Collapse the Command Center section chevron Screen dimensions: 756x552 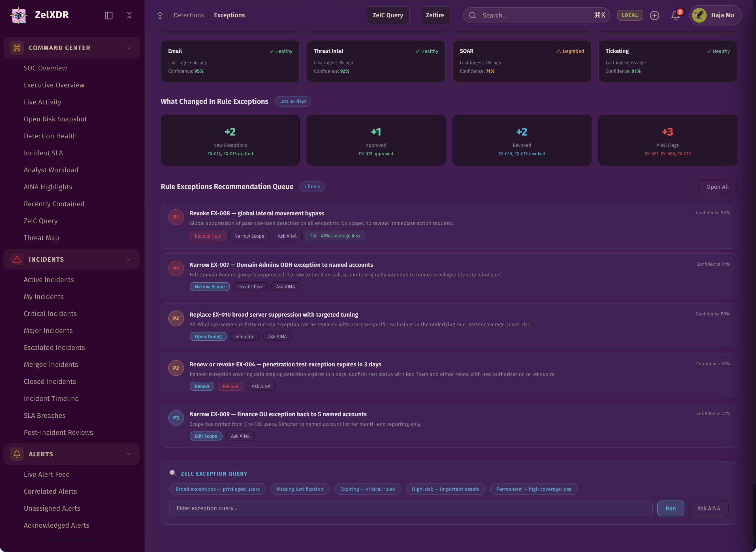[x=129, y=48]
